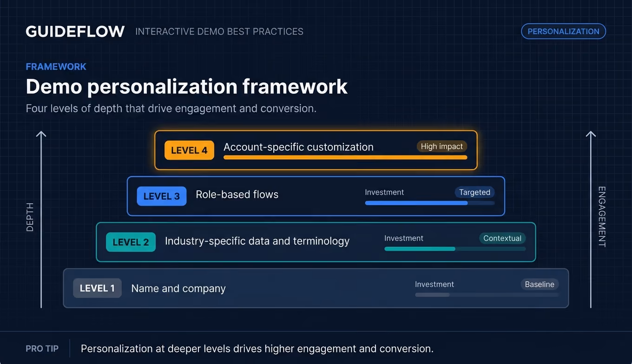The height and width of the screenshot is (364, 632).
Task: Click the Investment label in Level 1
Action: pyautogui.click(x=434, y=284)
